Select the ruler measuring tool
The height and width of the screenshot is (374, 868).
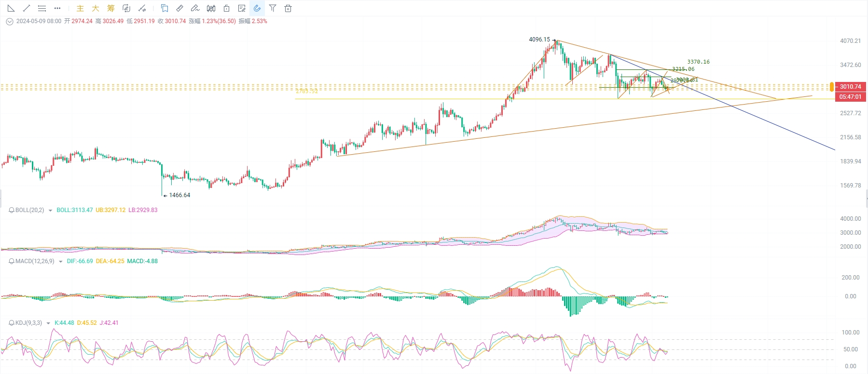point(180,8)
